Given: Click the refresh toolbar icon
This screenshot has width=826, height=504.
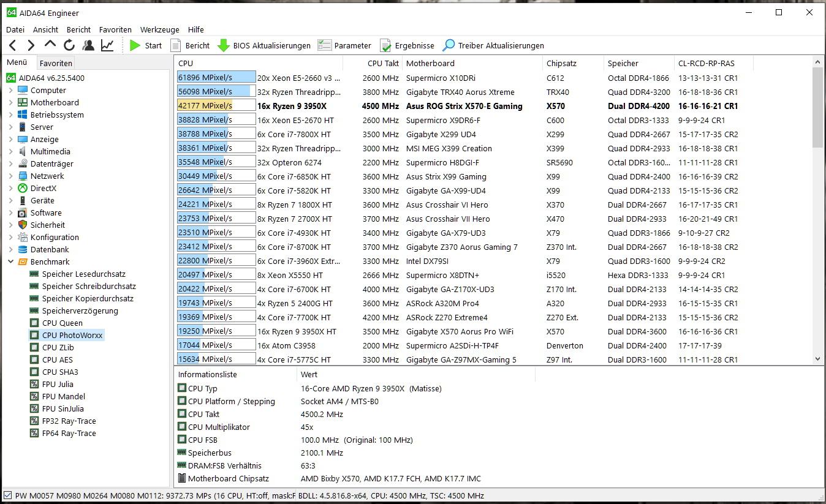Looking at the screenshot, I should 69,45.
